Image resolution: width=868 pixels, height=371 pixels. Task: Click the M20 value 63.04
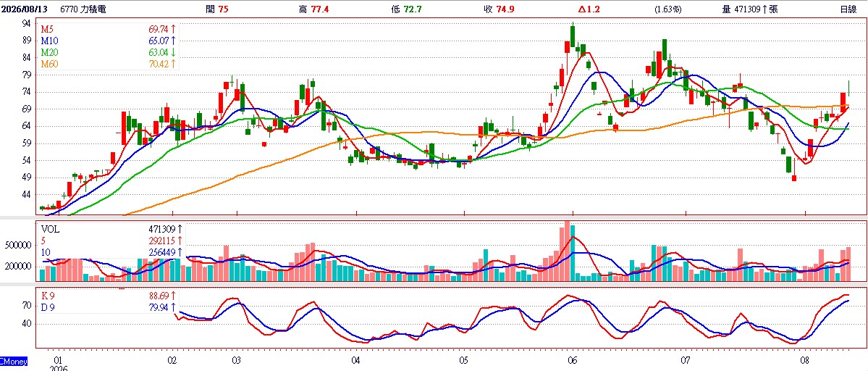(x=159, y=53)
